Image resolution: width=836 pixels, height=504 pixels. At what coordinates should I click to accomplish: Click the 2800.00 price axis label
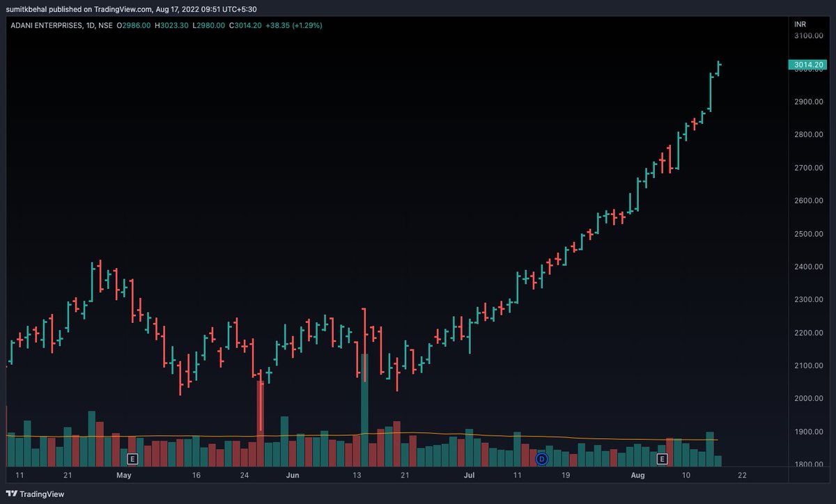click(x=810, y=134)
